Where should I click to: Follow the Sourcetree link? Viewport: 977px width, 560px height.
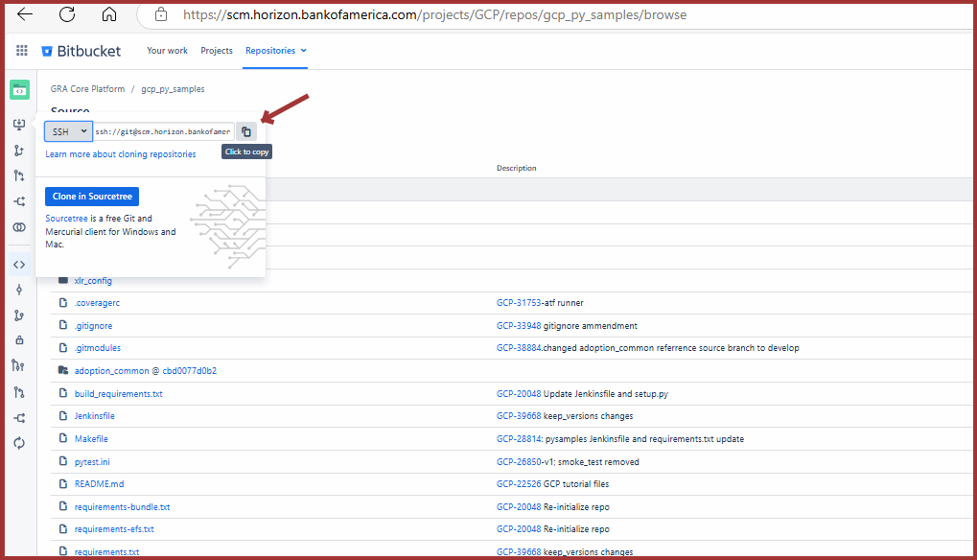(66, 219)
